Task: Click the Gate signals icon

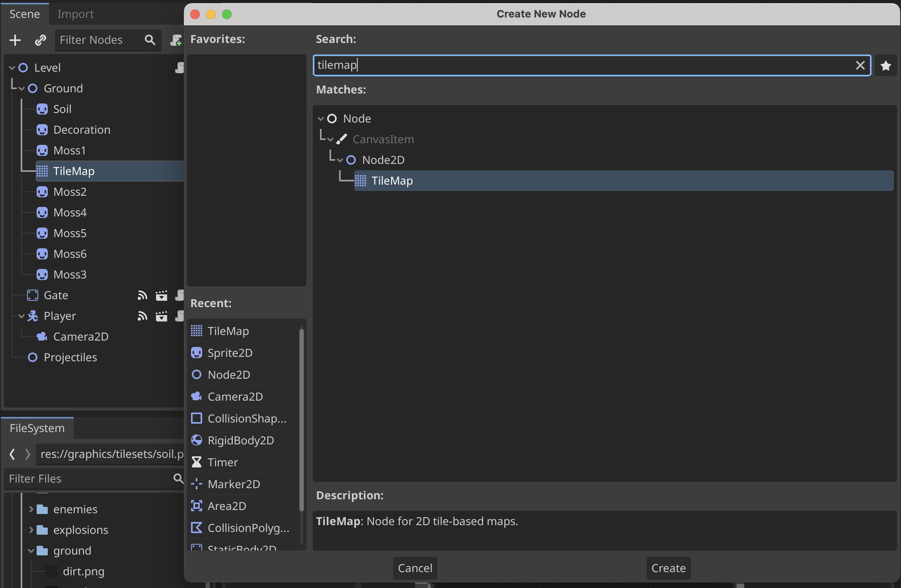Action: [142, 295]
